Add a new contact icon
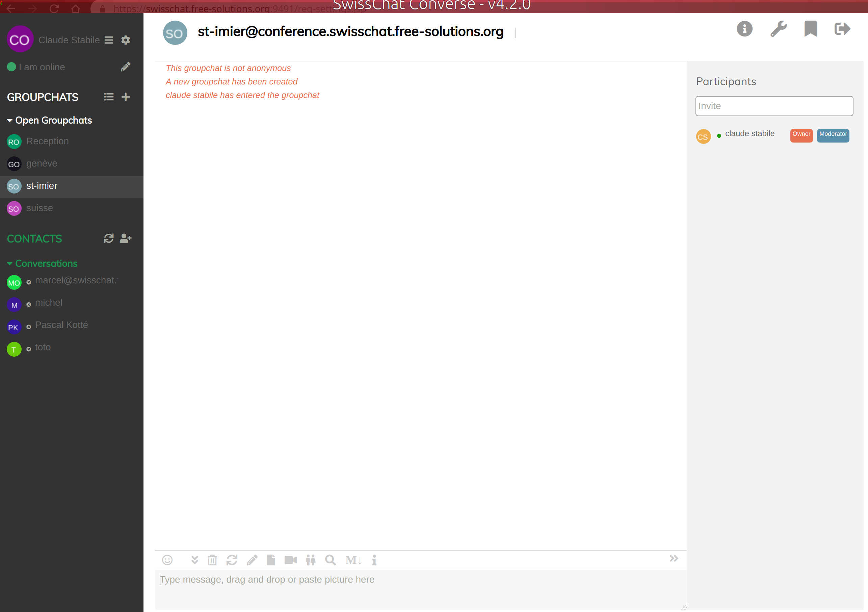The height and width of the screenshot is (612, 868). [126, 238]
